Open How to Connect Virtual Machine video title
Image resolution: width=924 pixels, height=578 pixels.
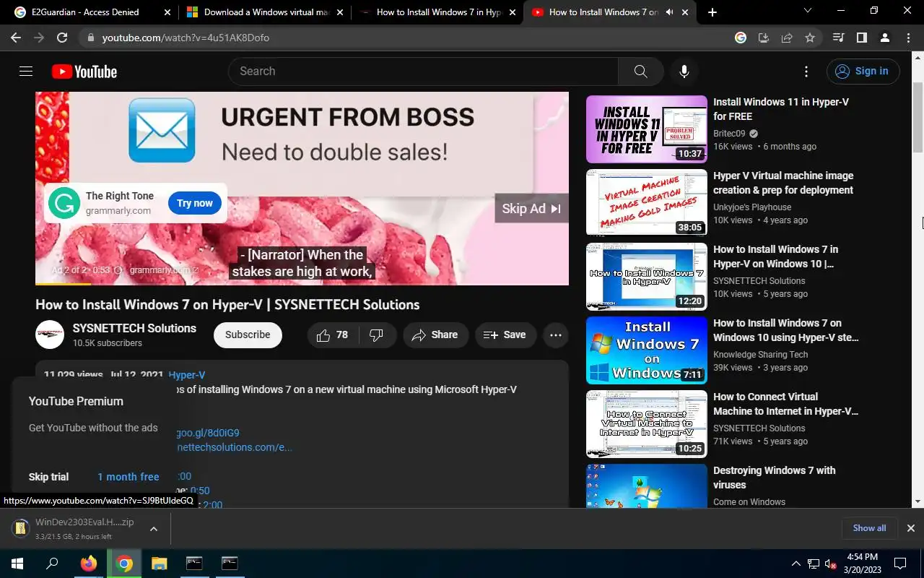[x=786, y=404]
